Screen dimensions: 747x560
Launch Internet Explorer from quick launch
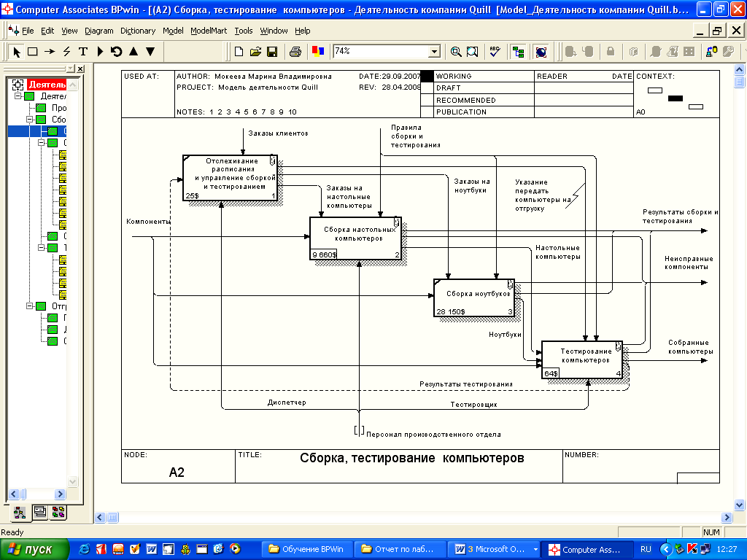click(84, 549)
